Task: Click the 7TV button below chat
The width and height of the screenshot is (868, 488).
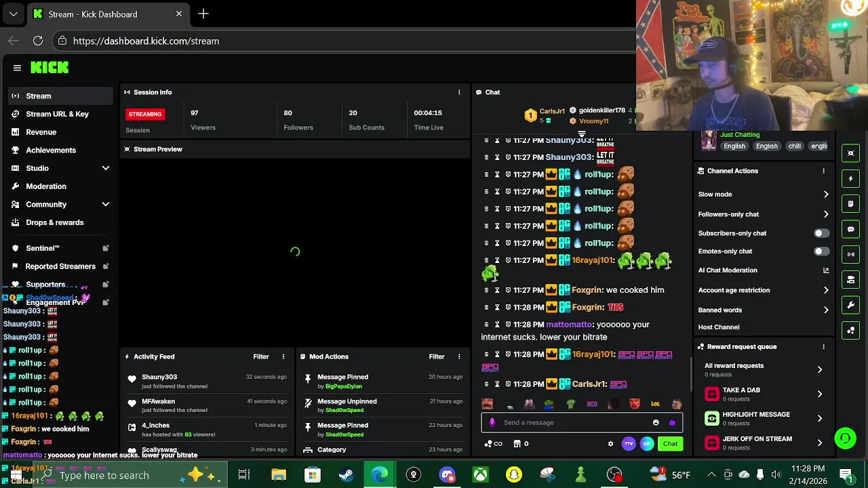Action: point(629,444)
